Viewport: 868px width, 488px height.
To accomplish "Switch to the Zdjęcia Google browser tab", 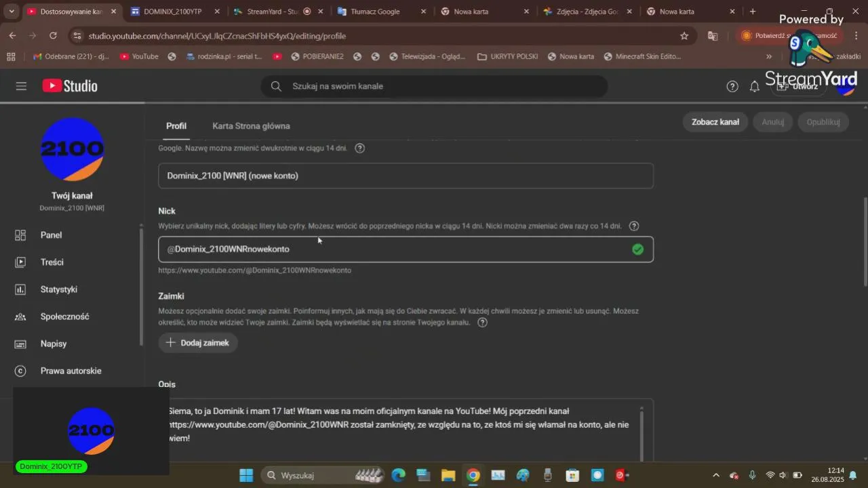I will coord(587,12).
